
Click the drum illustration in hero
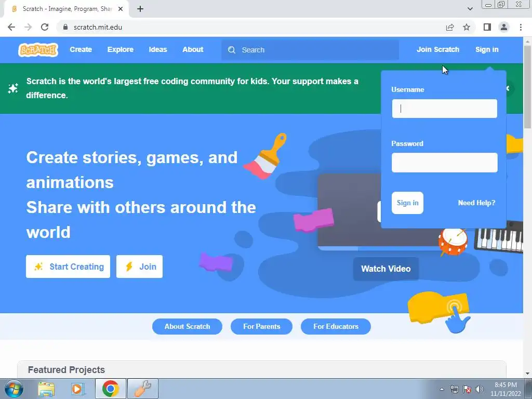pos(453,242)
